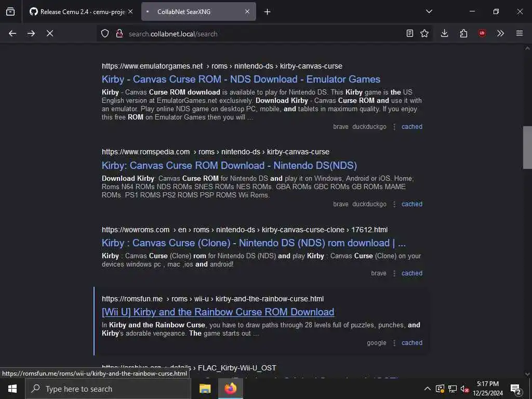Go back to the previous page
Viewport: 532px width, 399px height.
[x=12, y=33]
